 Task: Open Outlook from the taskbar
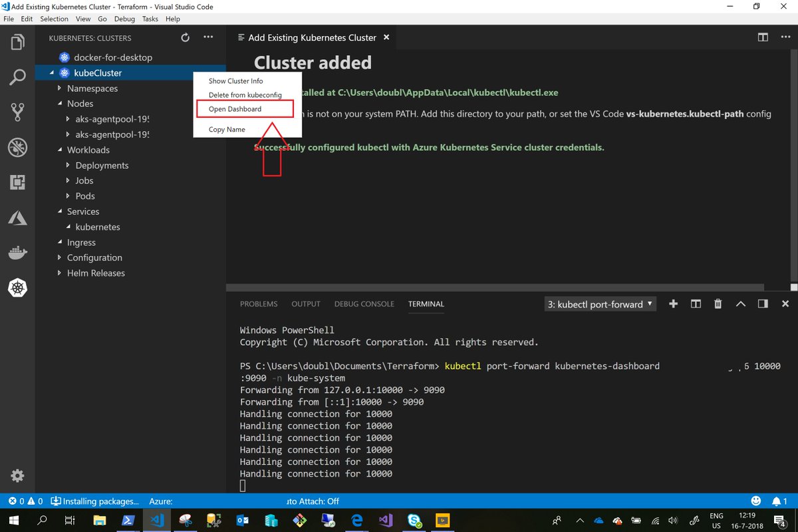(x=242, y=520)
